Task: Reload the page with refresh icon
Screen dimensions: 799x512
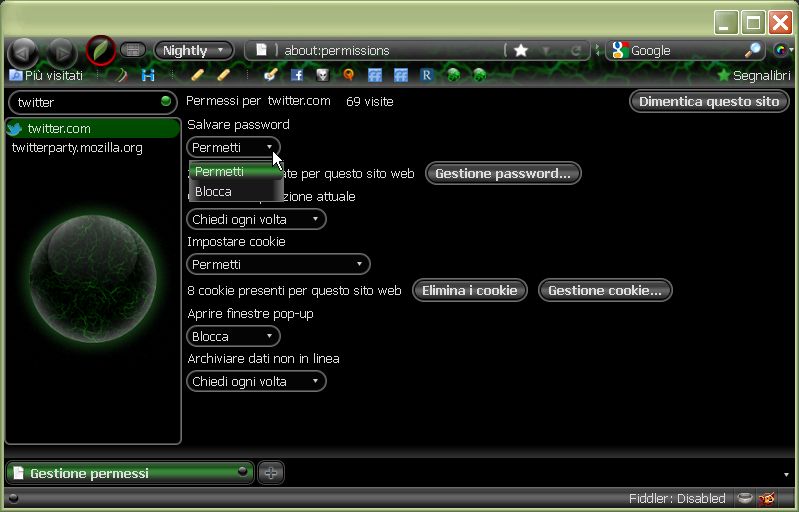Action: [576, 50]
